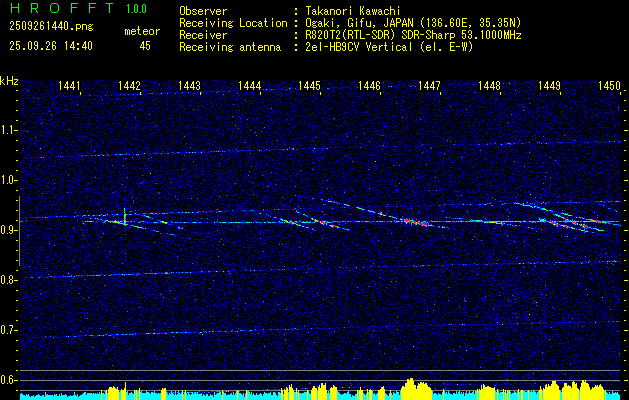The image size is (629, 400).
Task: Click the 1447 time marker
Action: [x=429, y=85]
